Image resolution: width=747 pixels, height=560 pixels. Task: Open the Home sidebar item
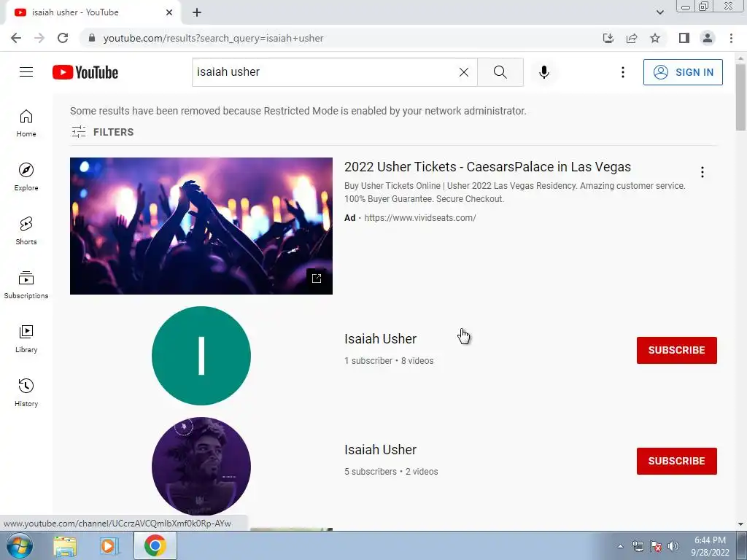pos(26,123)
